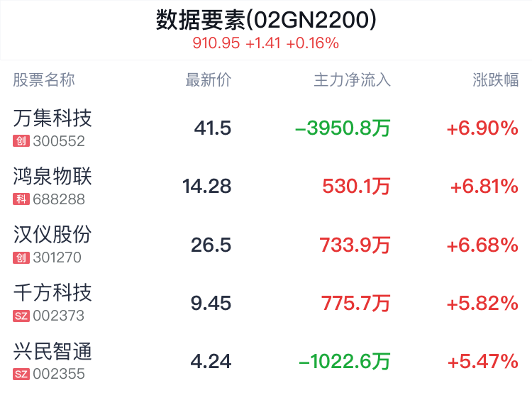532x400 pixels.
Task: Click the 创 badge beside 300552
Action: 21,141
